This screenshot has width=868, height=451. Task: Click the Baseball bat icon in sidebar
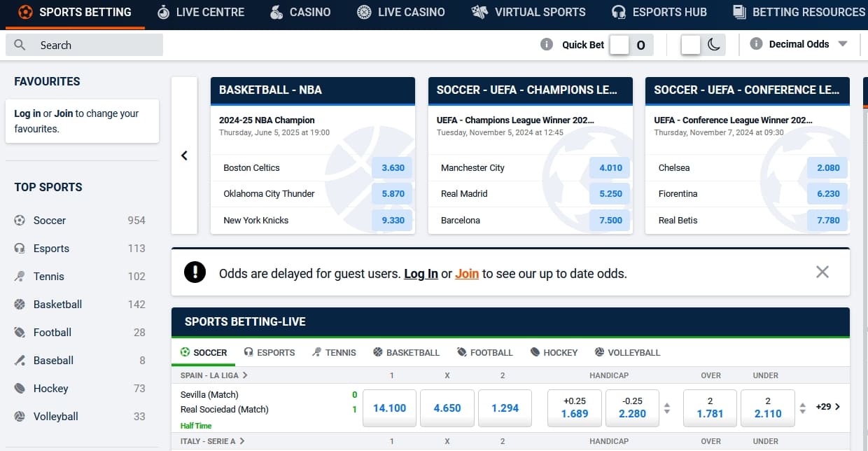[20, 361]
